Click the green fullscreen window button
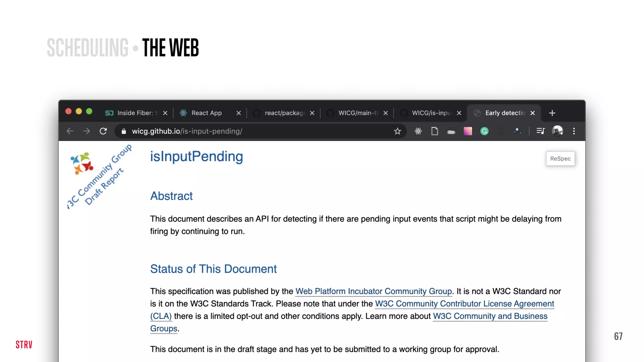This screenshot has width=644, height=362. click(x=89, y=112)
